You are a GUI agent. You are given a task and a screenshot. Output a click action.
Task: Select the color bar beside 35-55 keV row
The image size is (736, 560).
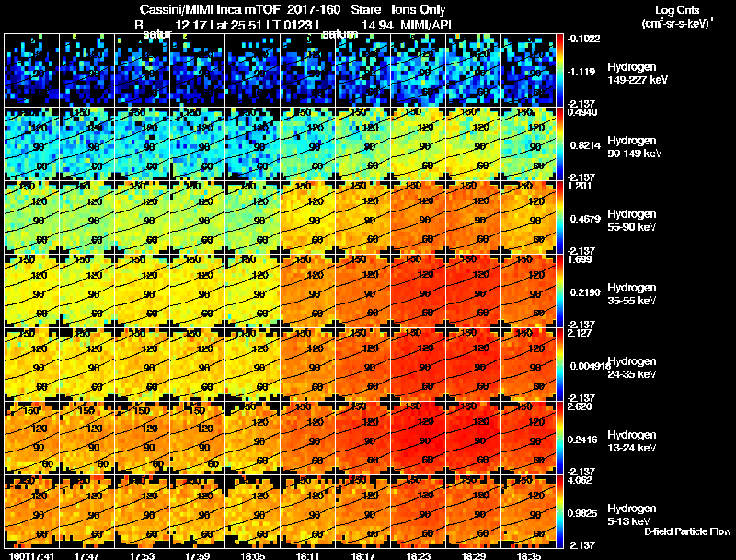(559, 291)
